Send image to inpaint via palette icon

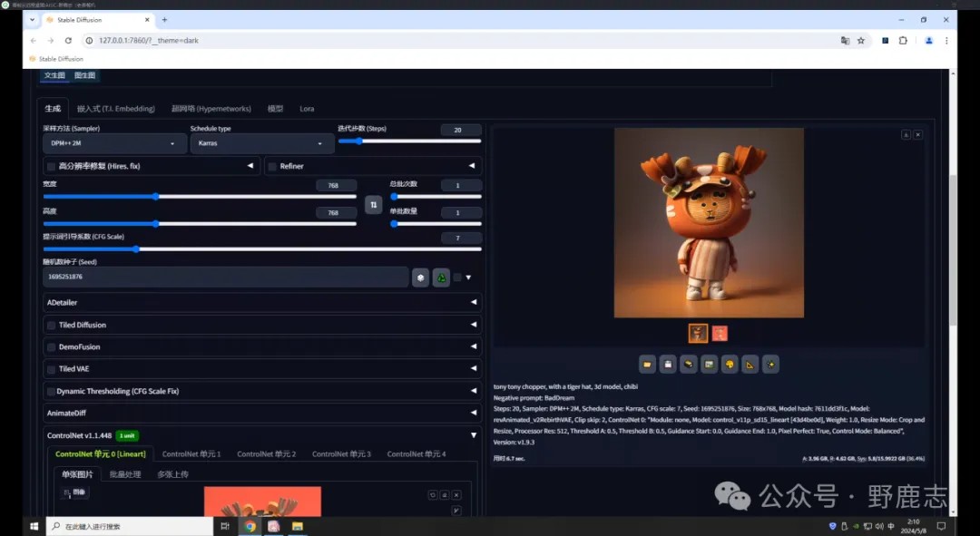pos(730,365)
